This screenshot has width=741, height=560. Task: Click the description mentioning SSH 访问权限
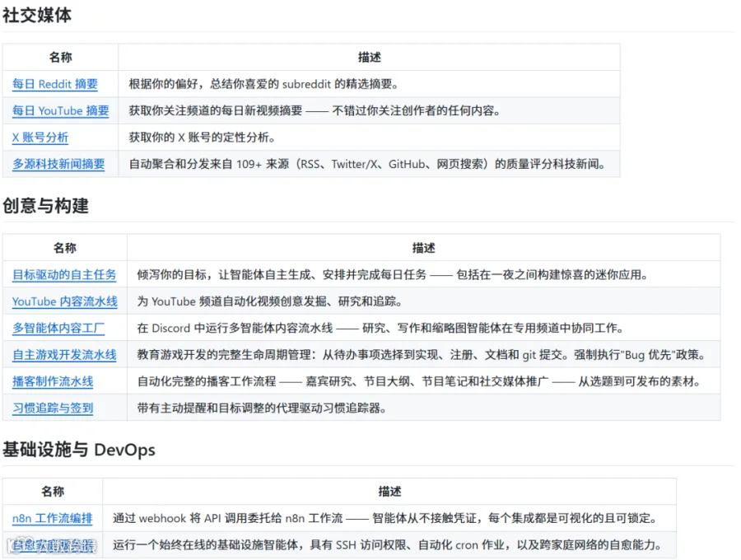(x=387, y=545)
